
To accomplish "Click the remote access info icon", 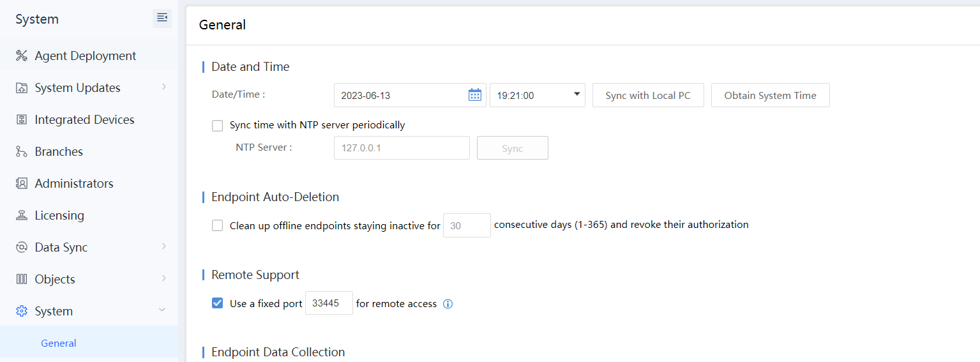I will tap(448, 304).
